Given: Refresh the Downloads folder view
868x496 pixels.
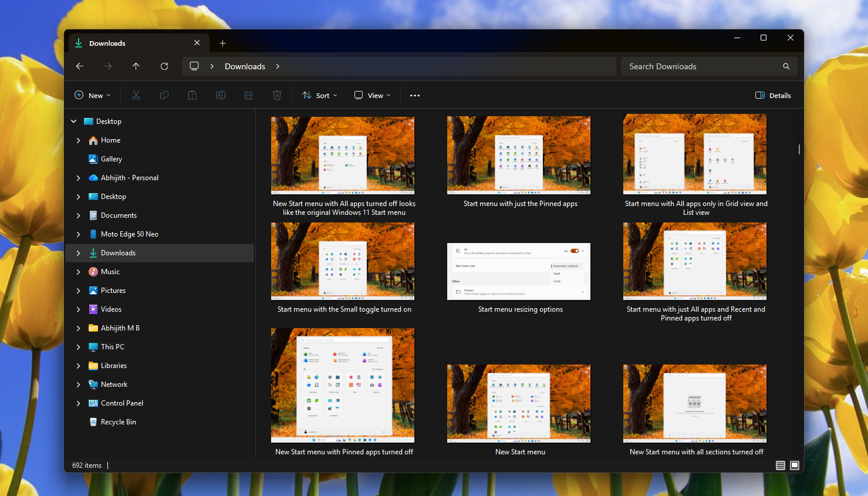Looking at the screenshot, I should (164, 66).
